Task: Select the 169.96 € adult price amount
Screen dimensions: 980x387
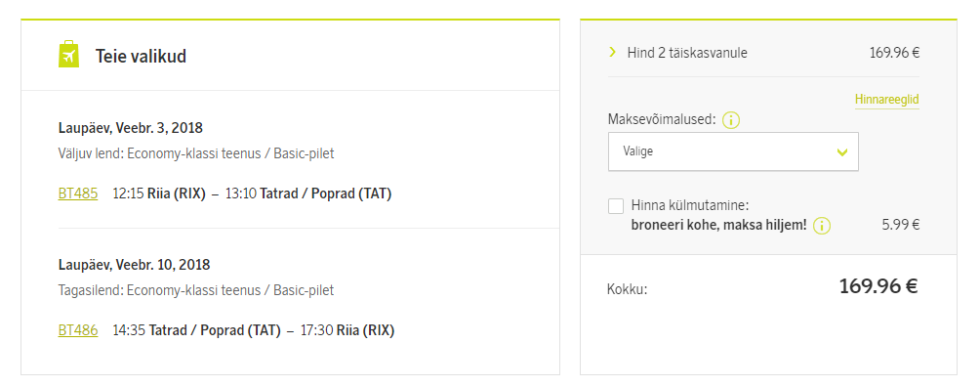Action: [x=894, y=53]
